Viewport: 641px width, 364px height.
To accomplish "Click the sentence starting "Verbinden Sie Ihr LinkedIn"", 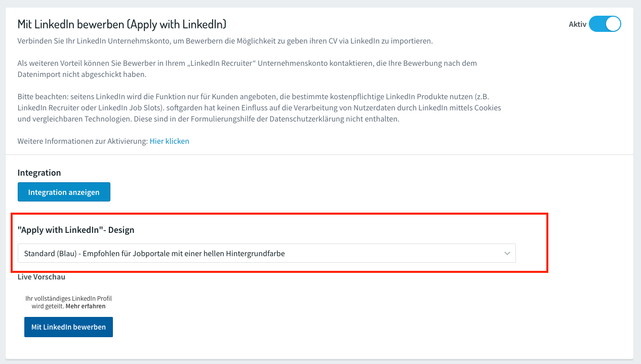I will (225, 41).
